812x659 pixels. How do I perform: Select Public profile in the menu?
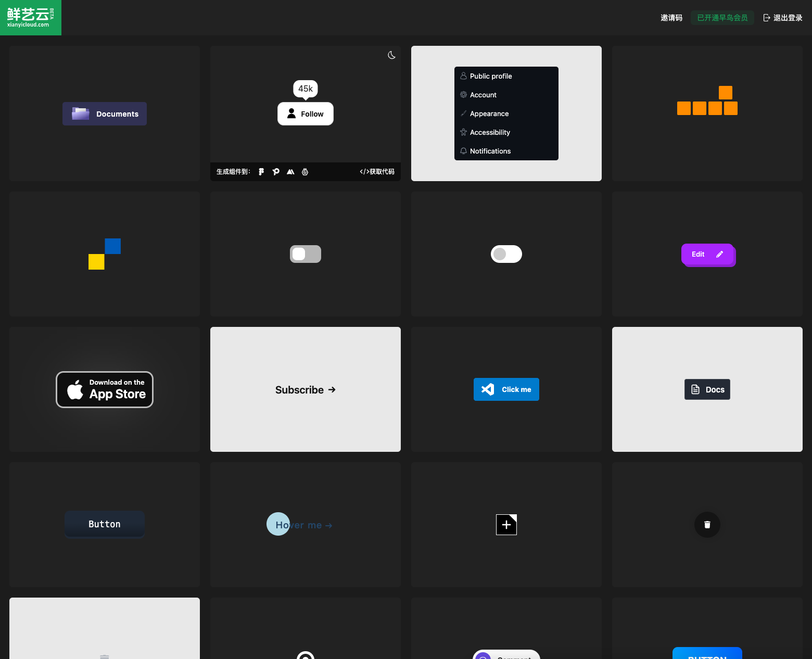(490, 76)
